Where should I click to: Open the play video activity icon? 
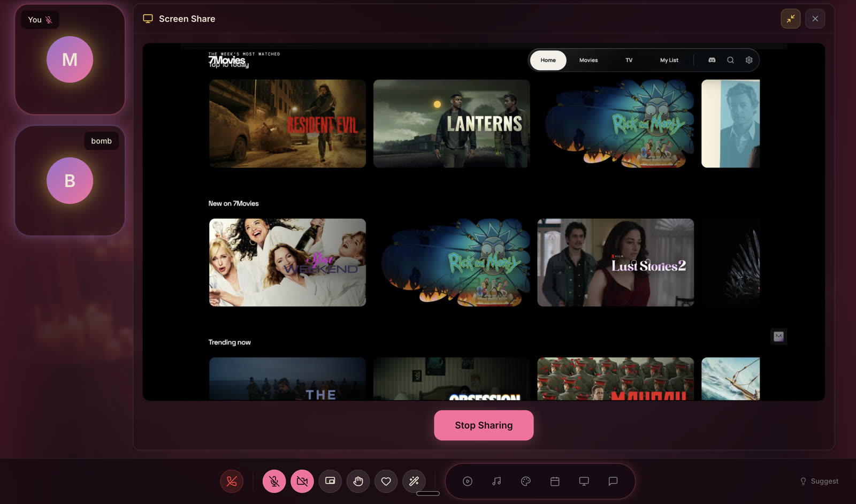(468, 481)
